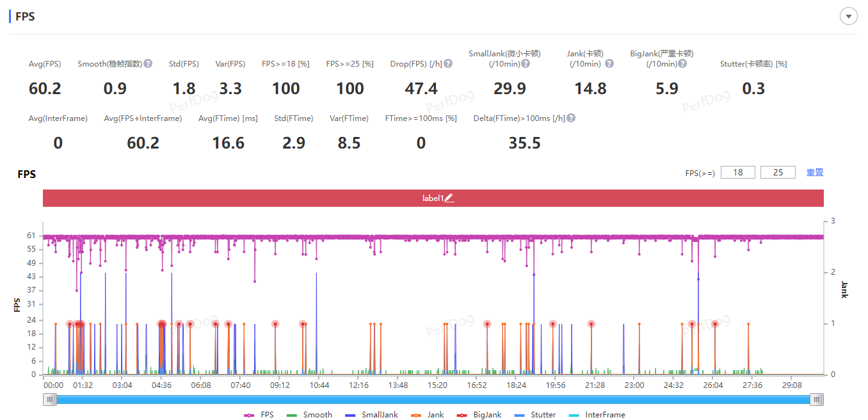Viewport: 868px width, 420px height.
Task: Edit label1 name via pencil icon
Action: coord(449,198)
